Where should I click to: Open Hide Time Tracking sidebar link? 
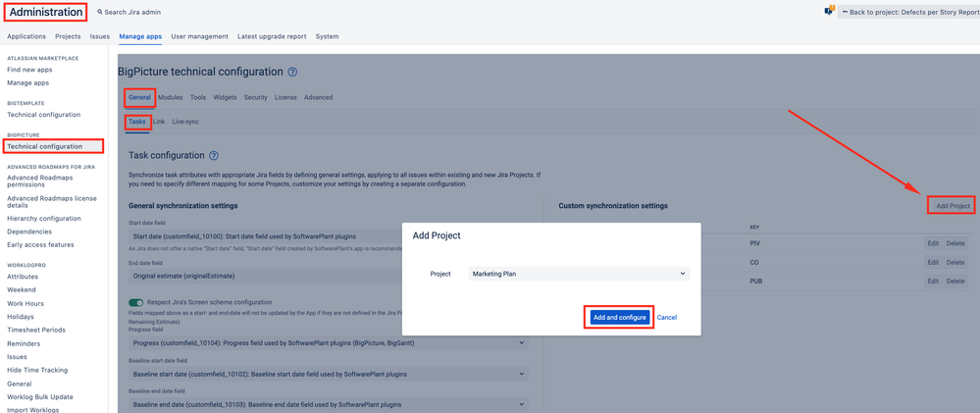pos(37,370)
